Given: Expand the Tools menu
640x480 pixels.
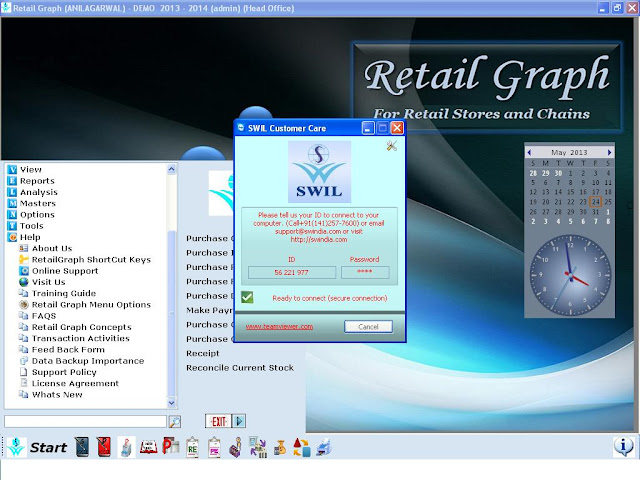Looking at the screenshot, I should click(x=31, y=226).
